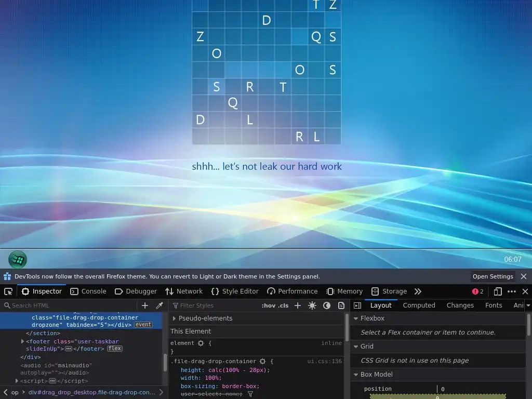Click the green Windows start orb
The image size is (532, 399).
pyautogui.click(x=17, y=260)
